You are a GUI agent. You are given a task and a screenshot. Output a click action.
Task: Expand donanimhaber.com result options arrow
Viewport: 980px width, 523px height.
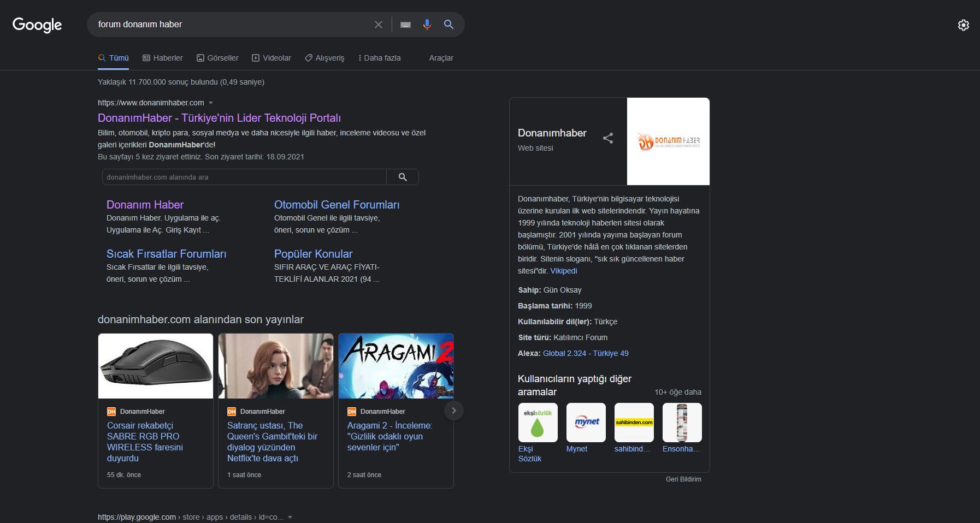tap(211, 103)
